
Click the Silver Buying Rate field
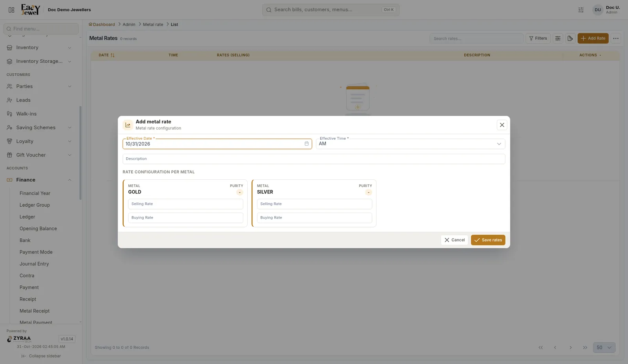coord(314,218)
